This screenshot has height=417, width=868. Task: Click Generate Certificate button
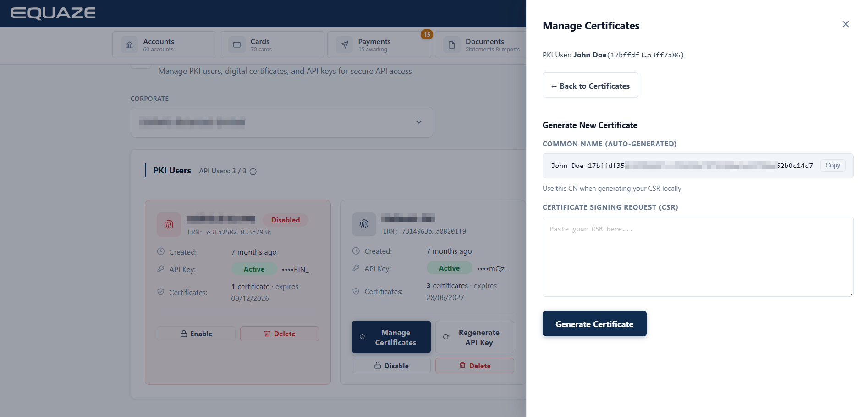tap(594, 324)
